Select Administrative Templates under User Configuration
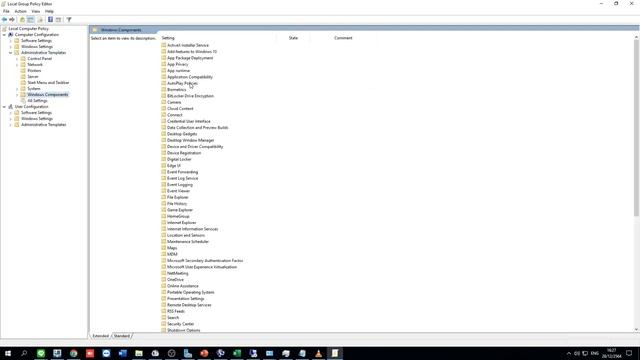This screenshot has height=360, width=640. coord(43,124)
